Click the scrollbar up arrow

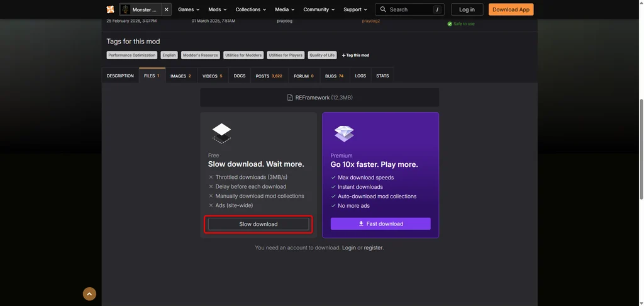tap(640, 3)
